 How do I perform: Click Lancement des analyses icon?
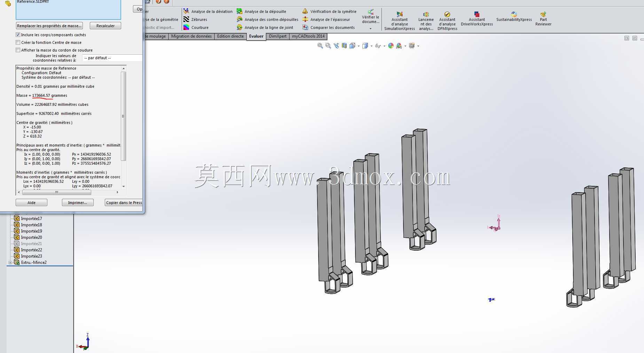(426, 14)
